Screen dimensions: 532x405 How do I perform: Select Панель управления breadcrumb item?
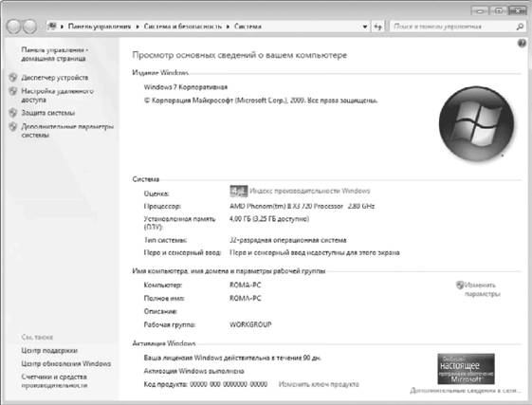click(99, 27)
